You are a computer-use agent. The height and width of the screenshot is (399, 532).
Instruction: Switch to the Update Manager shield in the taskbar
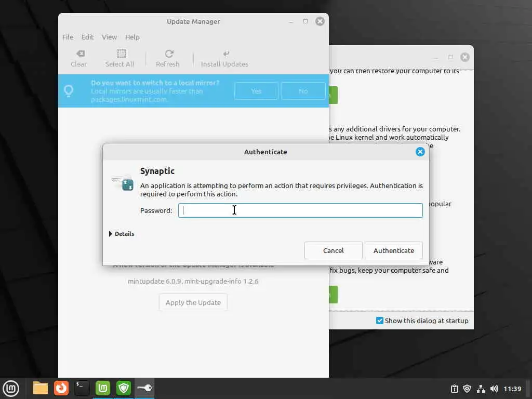tap(124, 388)
